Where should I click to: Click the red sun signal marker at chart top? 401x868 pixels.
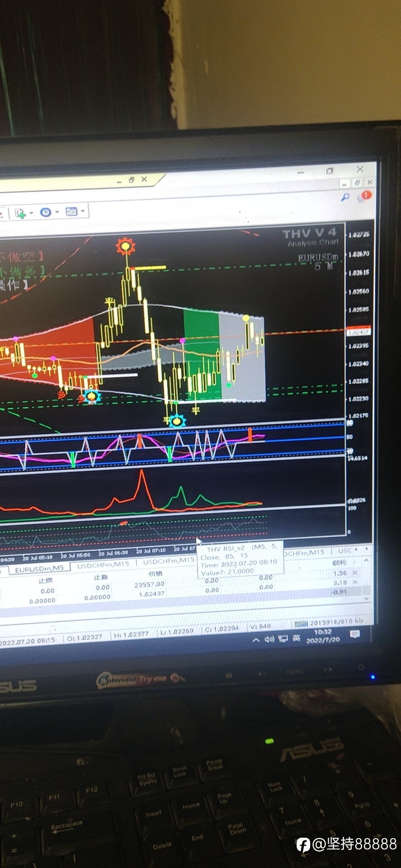[x=125, y=246]
